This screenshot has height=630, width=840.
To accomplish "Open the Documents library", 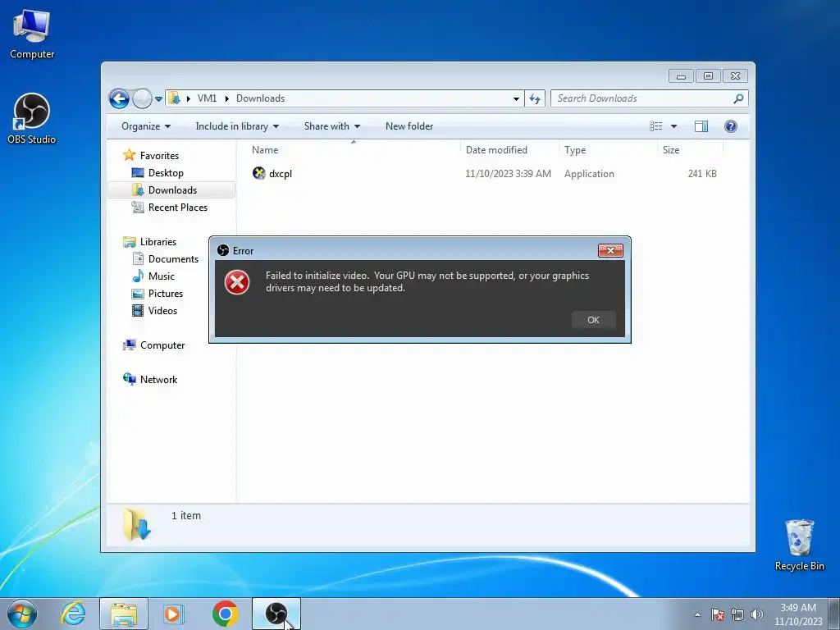I will [166, 259].
